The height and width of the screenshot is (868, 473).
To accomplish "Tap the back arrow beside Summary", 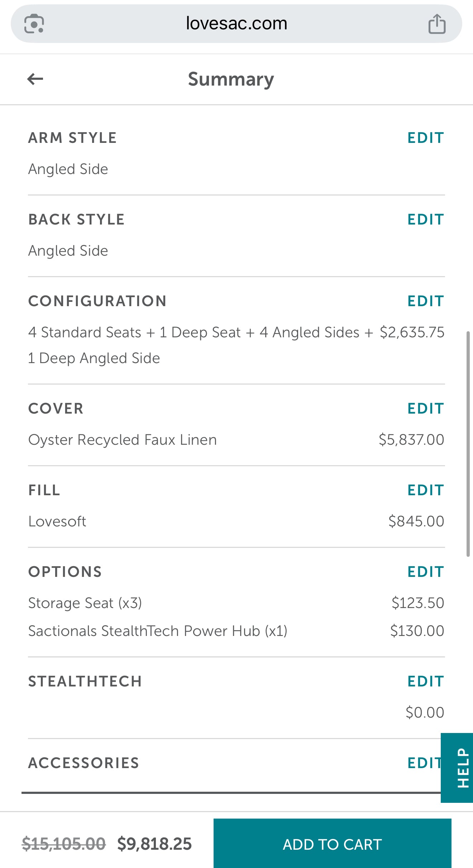I will (35, 79).
